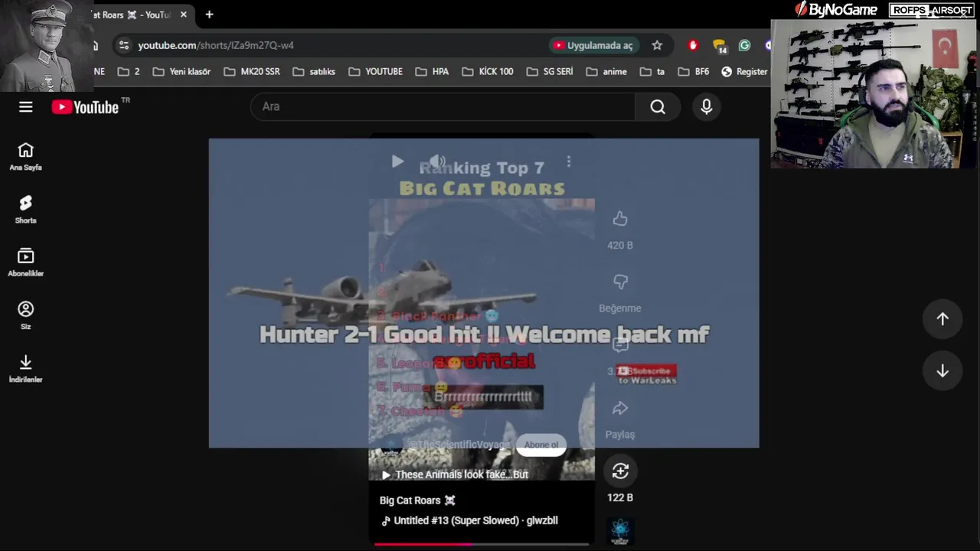Open the KİCK 100 bookmarks folder
This screenshot has height=551, width=980.
tap(488, 71)
